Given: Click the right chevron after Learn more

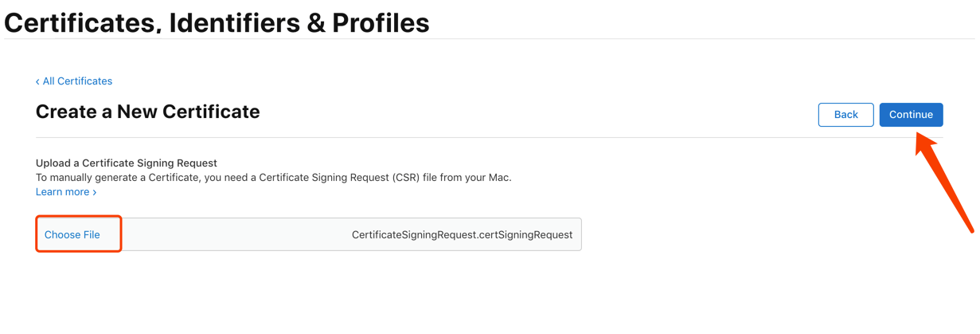Looking at the screenshot, I should coord(94,192).
